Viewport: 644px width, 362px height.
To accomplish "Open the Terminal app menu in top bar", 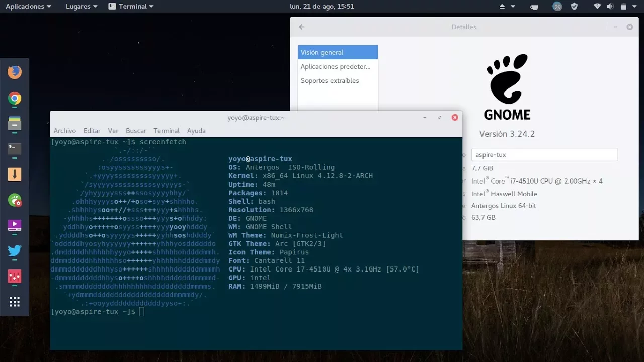I will pyautogui.click(x=131, y=7).
